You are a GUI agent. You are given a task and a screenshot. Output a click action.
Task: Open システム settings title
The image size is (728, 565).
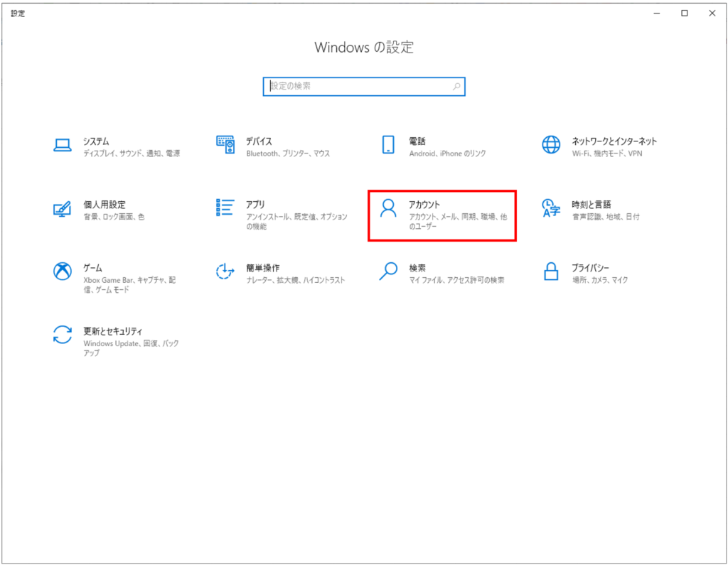96,141
